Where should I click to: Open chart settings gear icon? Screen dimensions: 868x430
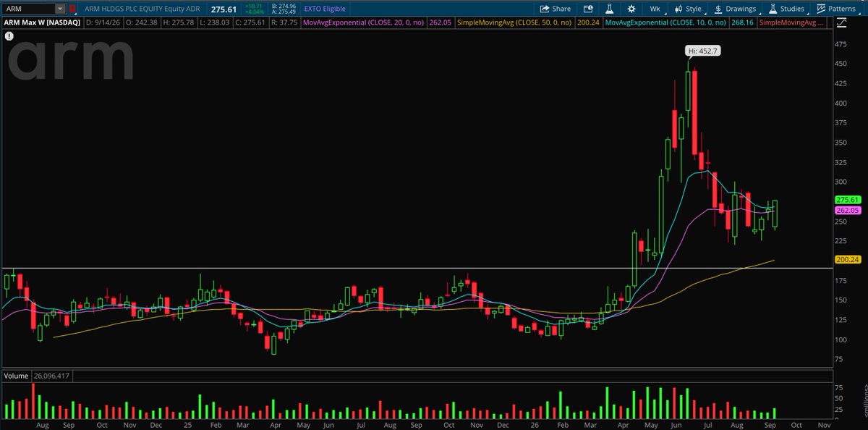point(631,9)
